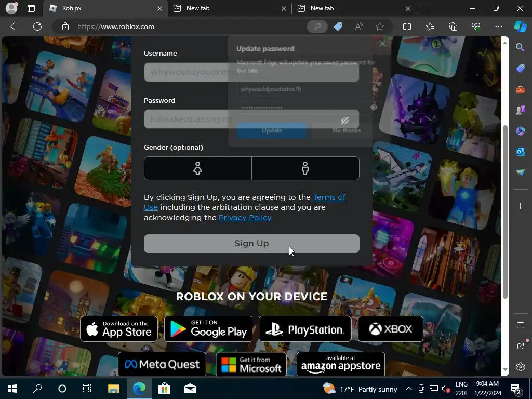Open the Xbox badge

(x=391, y=329)
